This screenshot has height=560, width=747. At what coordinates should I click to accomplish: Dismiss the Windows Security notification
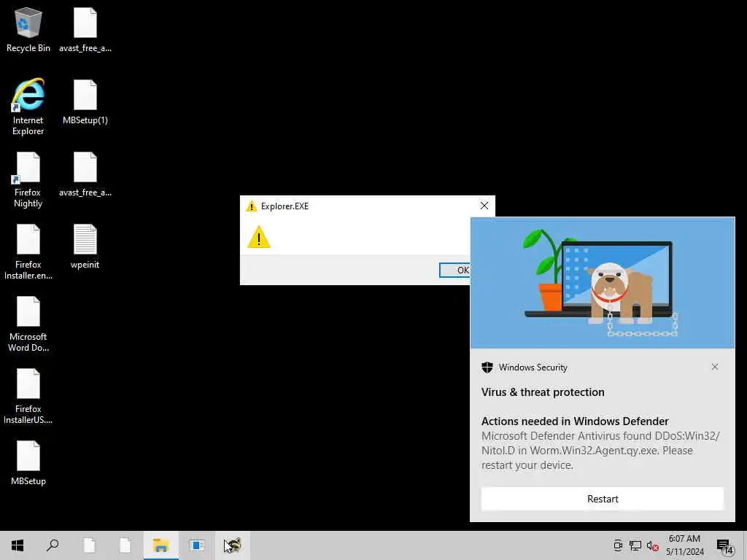coord(715,367)
